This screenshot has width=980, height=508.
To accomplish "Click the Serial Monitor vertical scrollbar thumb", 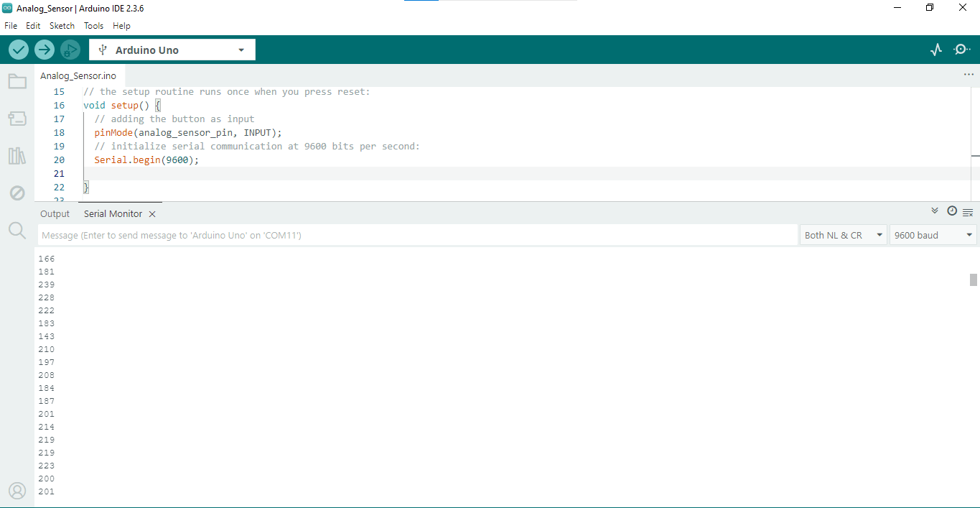I will pos(974,280).
